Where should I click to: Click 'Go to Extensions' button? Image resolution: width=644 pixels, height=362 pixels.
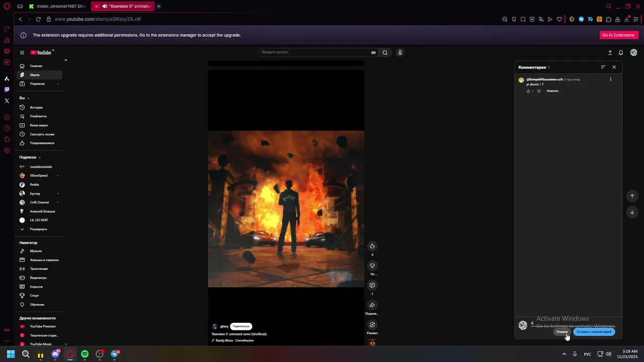click(x=618, y=35)
